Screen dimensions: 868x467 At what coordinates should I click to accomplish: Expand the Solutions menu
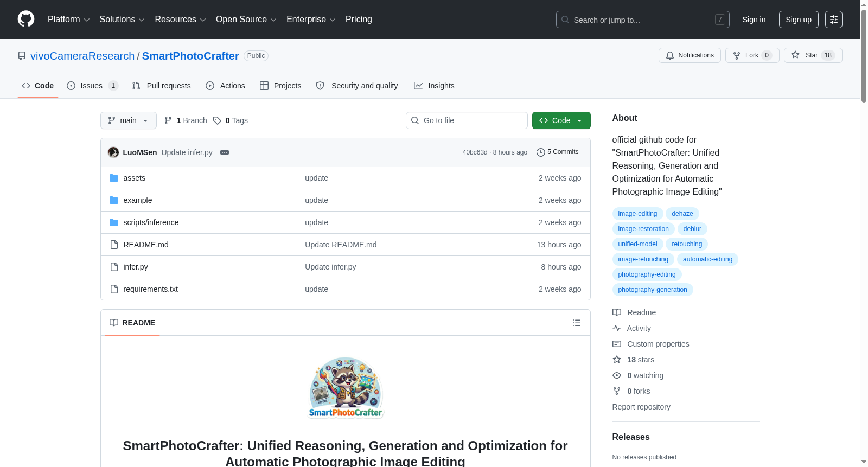[122, 20]
